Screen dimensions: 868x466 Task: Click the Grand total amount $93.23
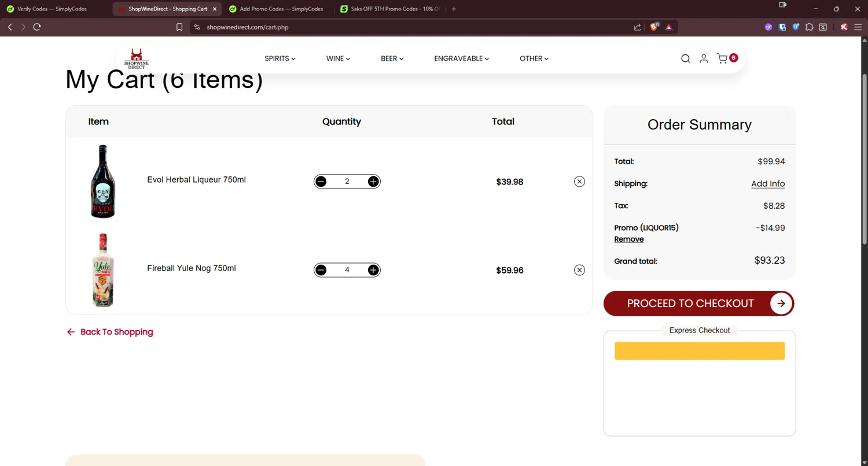770,260
